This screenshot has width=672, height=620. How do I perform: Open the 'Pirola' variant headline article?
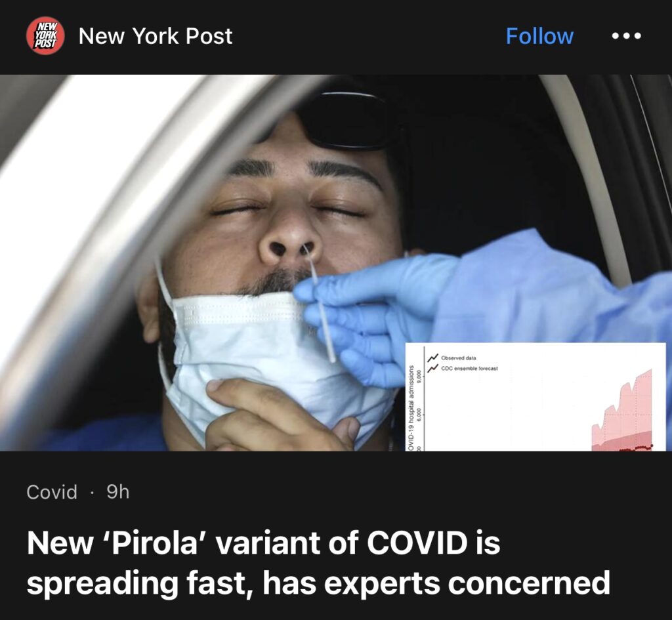(318, 562)
